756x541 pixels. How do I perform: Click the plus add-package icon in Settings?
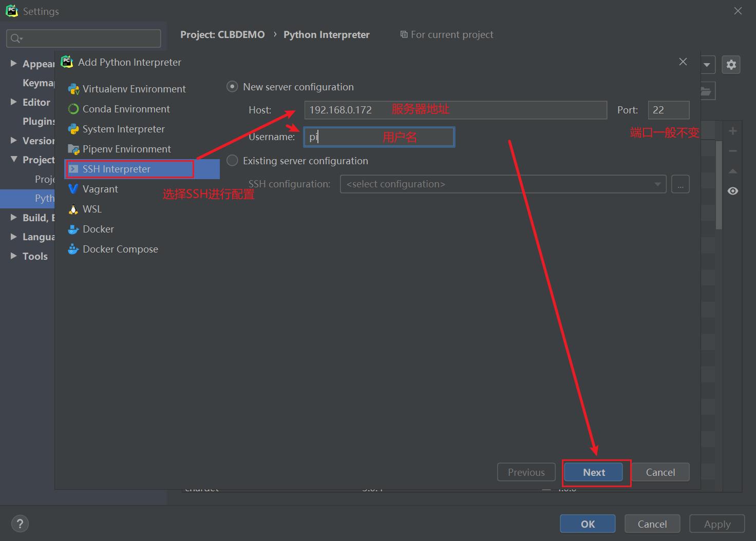coord(733,131)
